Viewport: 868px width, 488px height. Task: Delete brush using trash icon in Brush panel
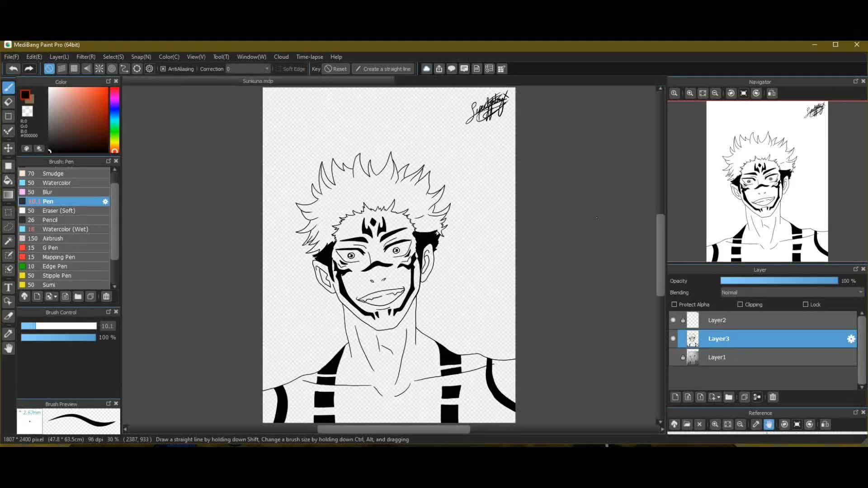coord(106,296)
